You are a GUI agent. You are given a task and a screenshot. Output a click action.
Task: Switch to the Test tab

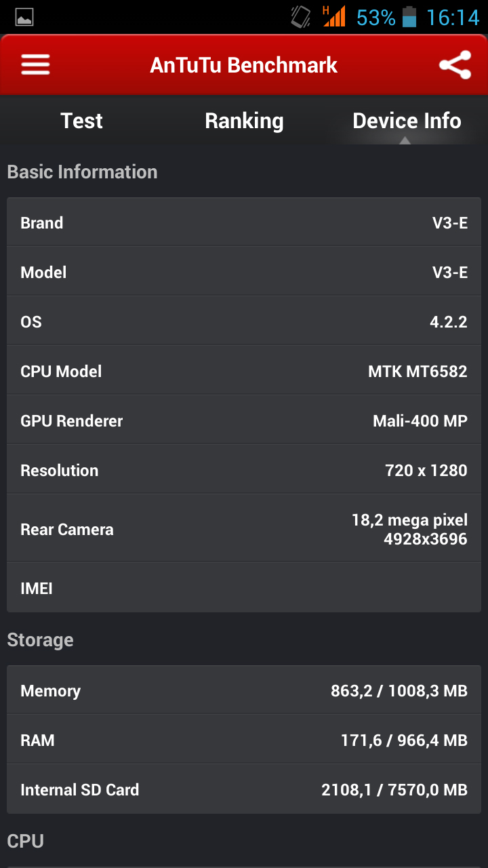tap(81, 121)
